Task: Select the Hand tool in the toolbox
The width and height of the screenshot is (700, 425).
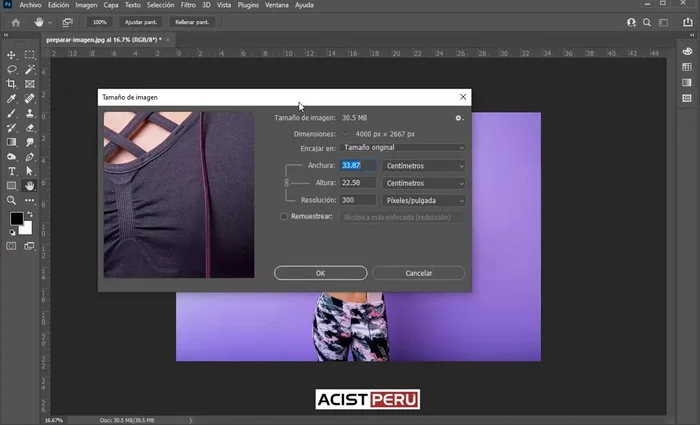Action: coord(29,186)
